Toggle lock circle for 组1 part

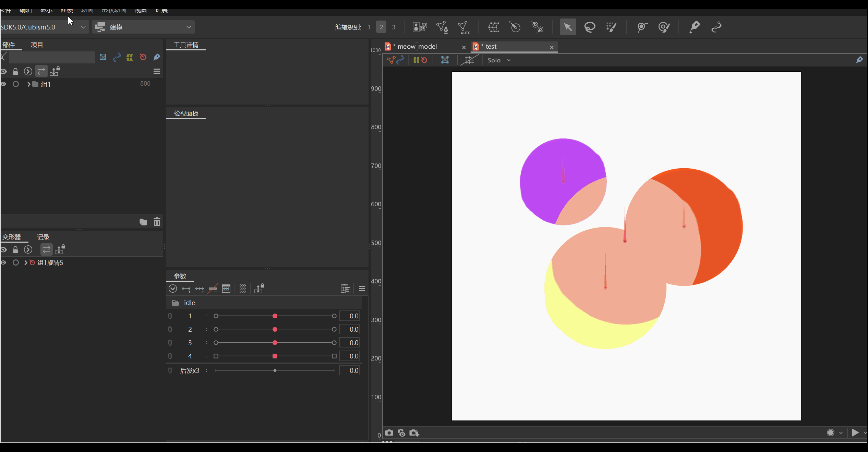[x=16, y=84]
